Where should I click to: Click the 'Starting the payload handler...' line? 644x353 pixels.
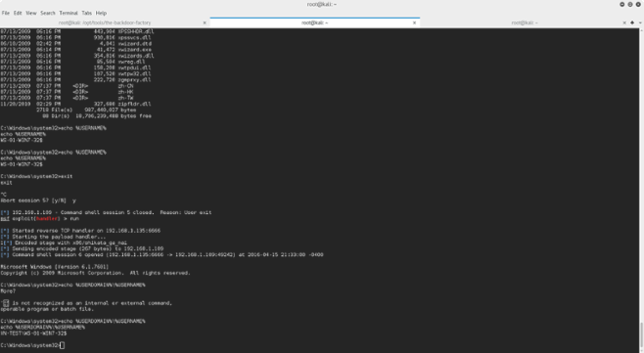point(53,237)
